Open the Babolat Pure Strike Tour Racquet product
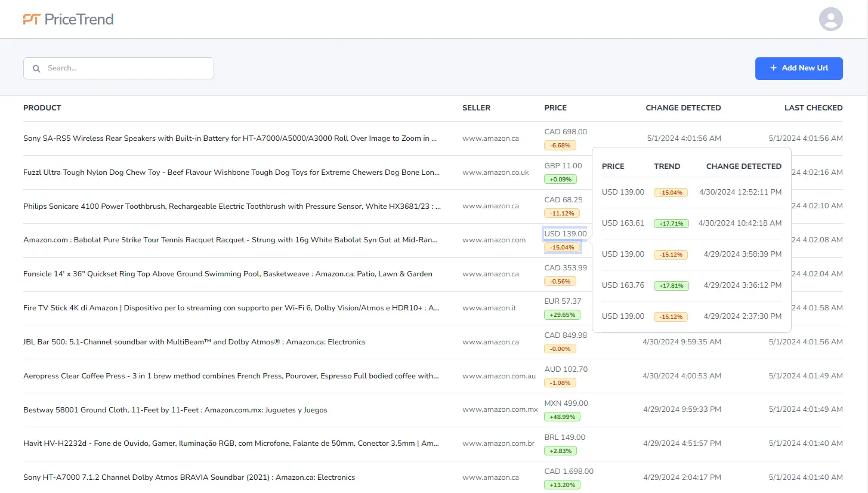This screenshot has height=493, width=868. (230, 240)
